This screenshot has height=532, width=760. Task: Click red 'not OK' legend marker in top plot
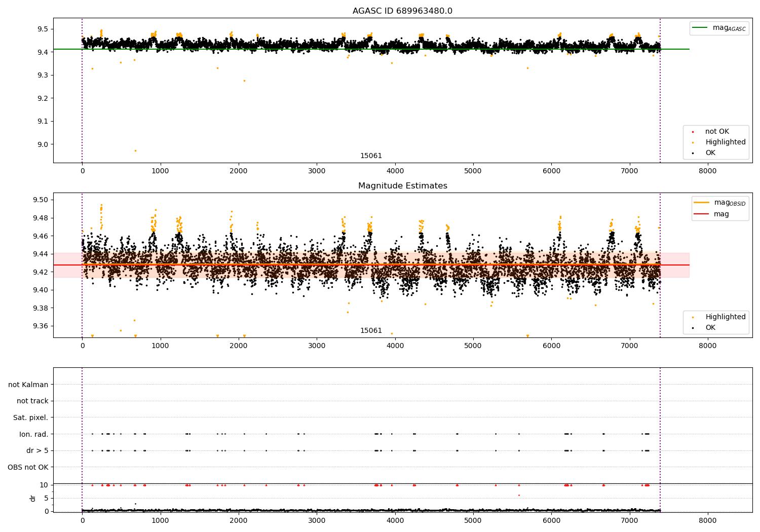tap(693, 132)
